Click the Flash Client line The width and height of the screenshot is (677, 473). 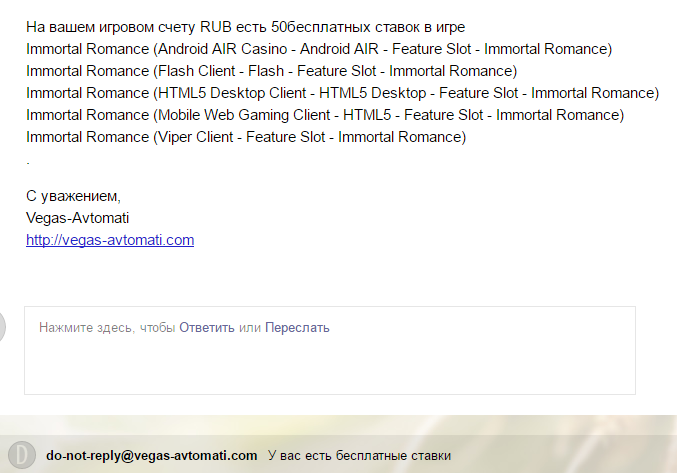pyautogui.click(x=272, y=71)
